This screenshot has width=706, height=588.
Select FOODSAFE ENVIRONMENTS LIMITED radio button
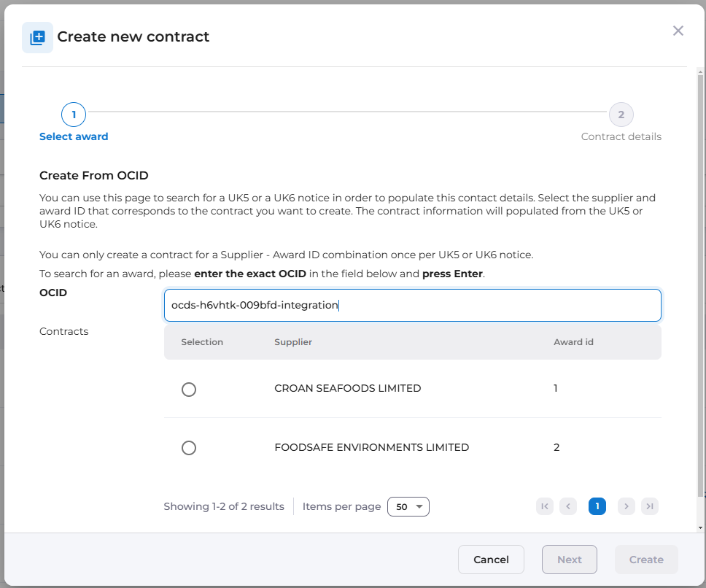pos(189,448)
